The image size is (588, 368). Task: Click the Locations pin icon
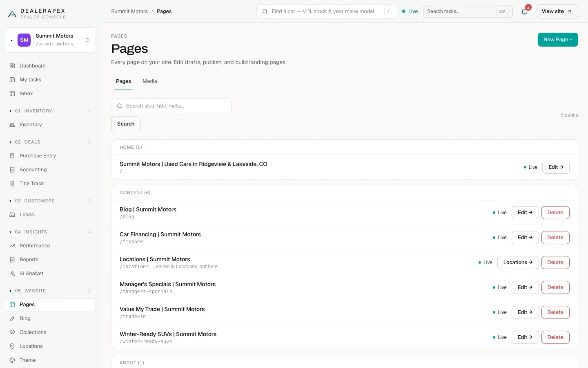[x=12, y=346]
